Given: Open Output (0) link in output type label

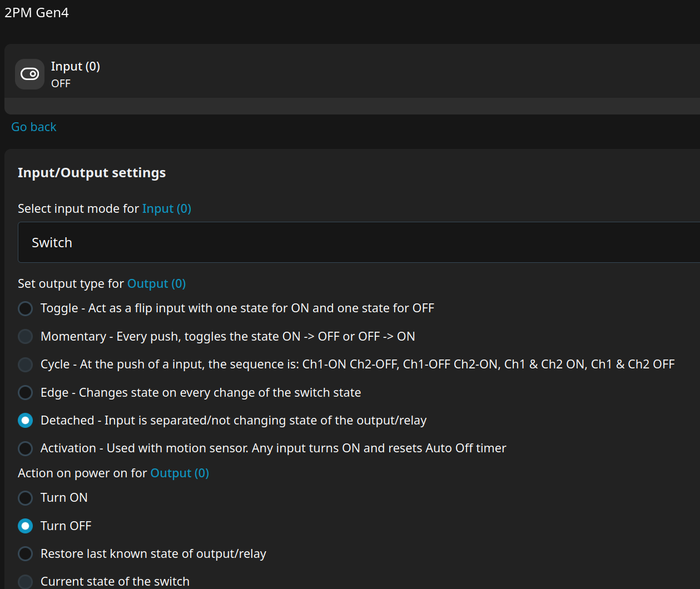Looking at the screenshot, I should [x=156, y=284].
